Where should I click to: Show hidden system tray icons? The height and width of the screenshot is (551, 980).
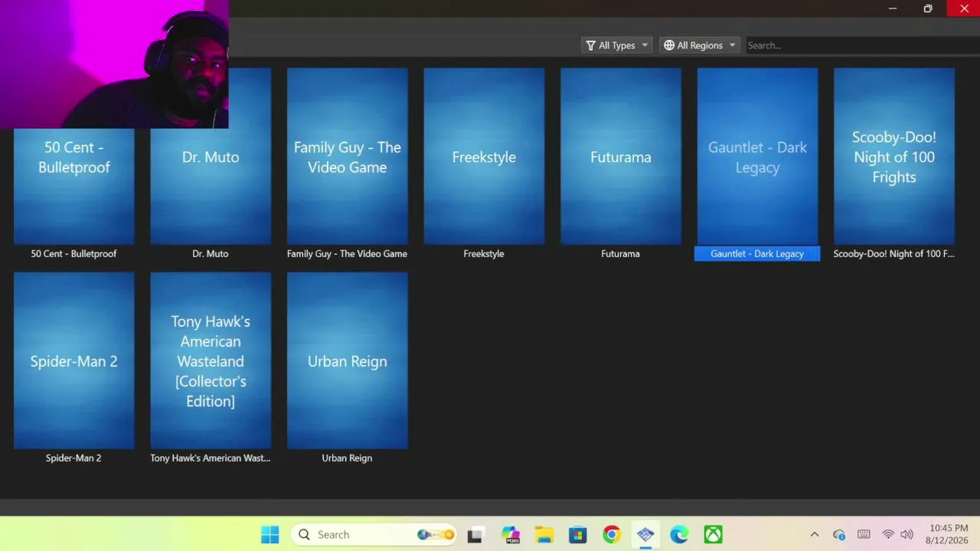[815, 534]
